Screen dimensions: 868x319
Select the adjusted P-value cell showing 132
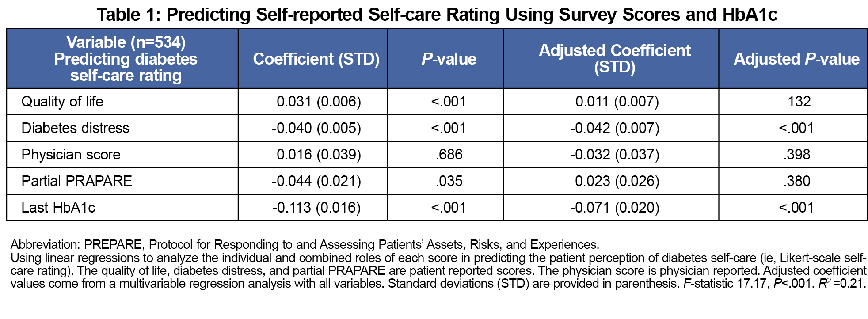click(x=799, y=102)
